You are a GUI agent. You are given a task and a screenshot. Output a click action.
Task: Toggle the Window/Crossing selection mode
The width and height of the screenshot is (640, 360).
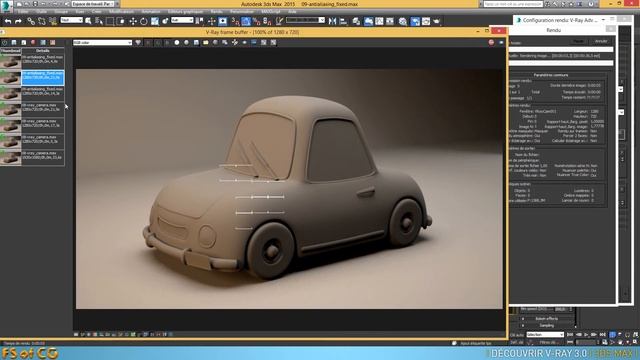pos(120,21)
